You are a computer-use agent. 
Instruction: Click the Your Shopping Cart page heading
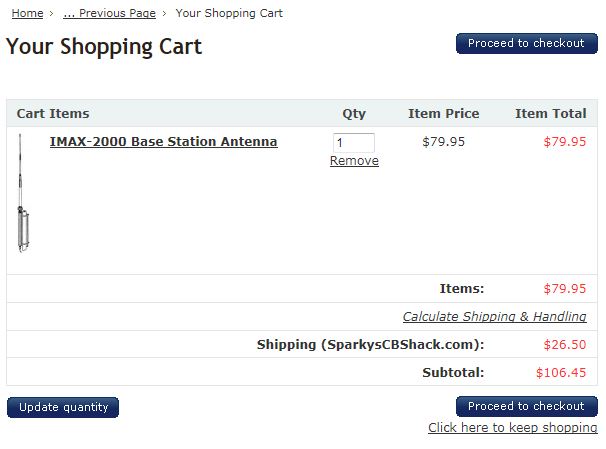[104, 47]
